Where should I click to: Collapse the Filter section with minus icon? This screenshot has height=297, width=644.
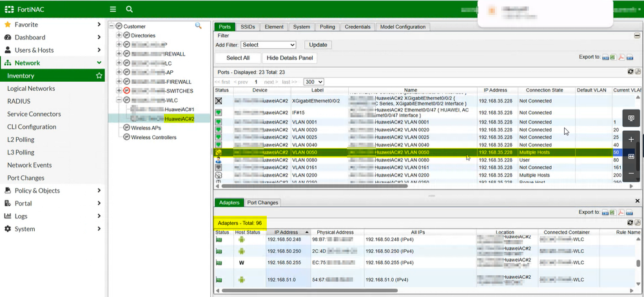click(x=637, y=36)
